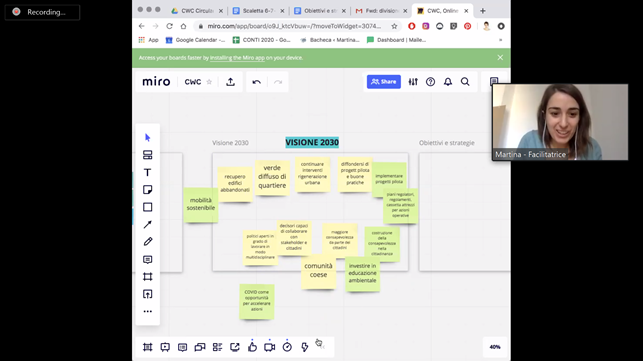Select the connection line arrow tool

148,224
